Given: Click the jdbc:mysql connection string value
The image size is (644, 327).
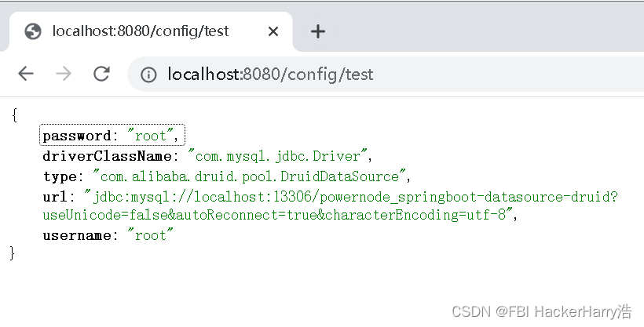Looking at the screenshot, I should tap(355, 195).
